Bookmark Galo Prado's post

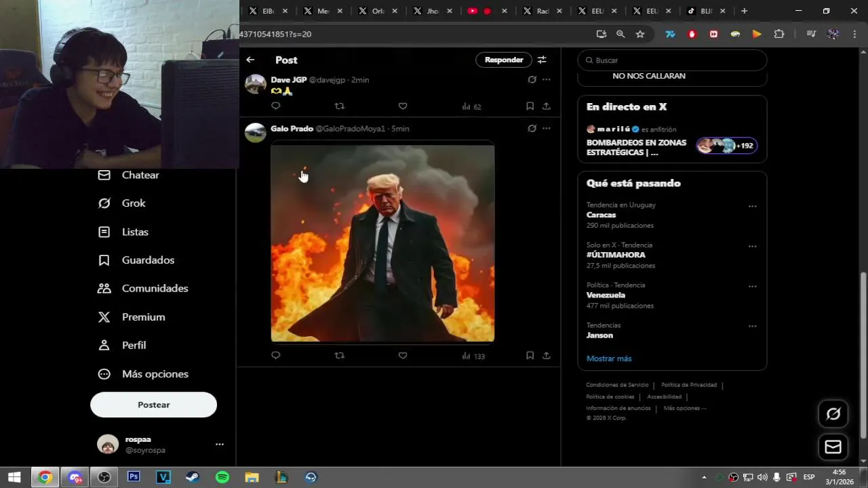point(530,355)
